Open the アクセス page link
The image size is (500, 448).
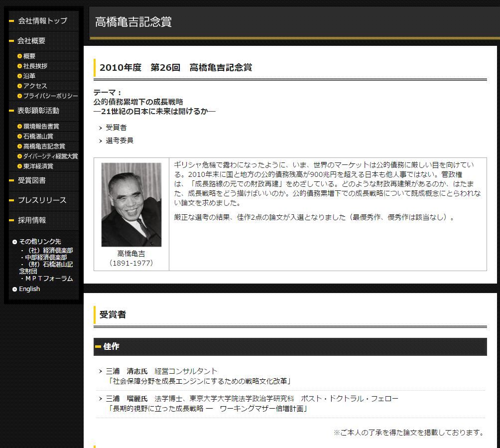35,86
